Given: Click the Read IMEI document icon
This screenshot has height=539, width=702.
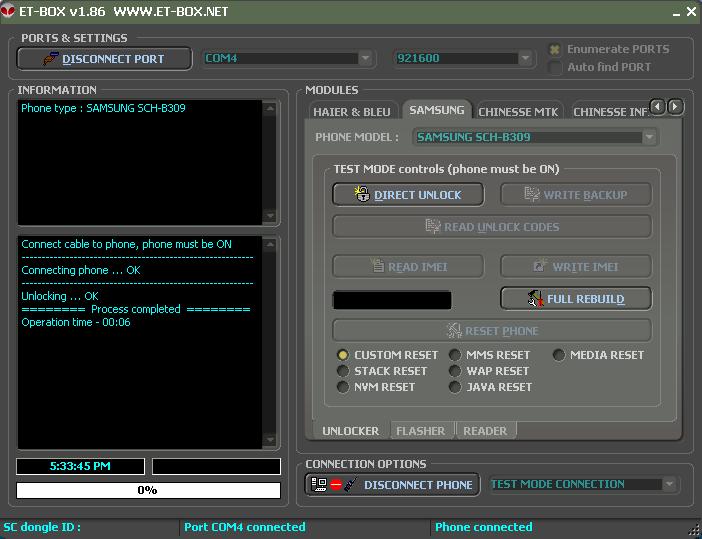Looking at the screenshot, I should tap(377, 265).
